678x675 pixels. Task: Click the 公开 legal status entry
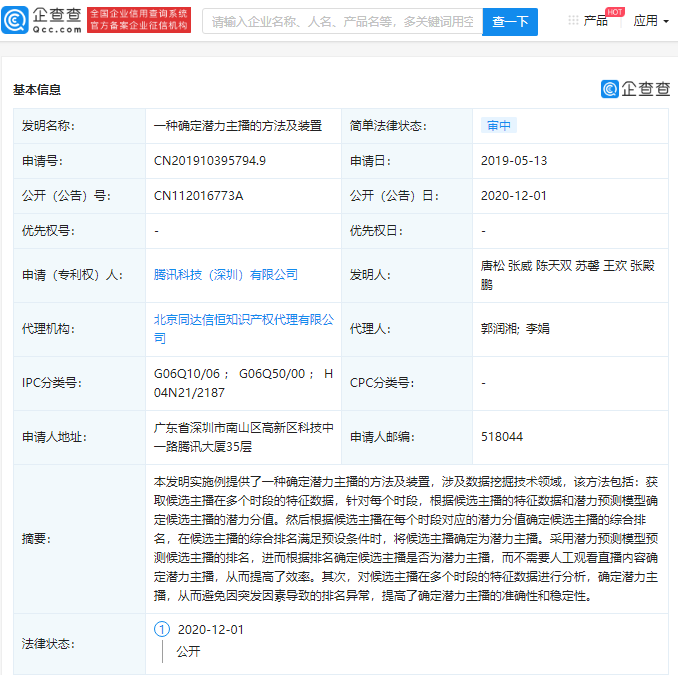188,651
